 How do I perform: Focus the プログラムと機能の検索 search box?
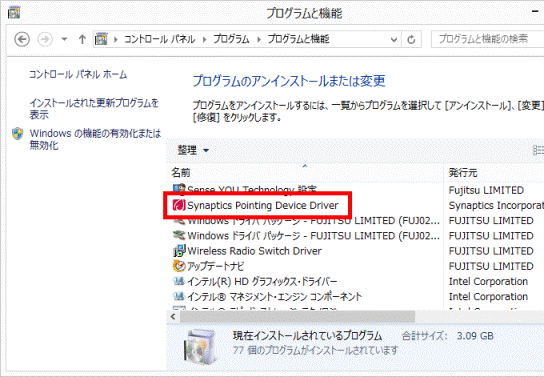[x=487, y=39]
